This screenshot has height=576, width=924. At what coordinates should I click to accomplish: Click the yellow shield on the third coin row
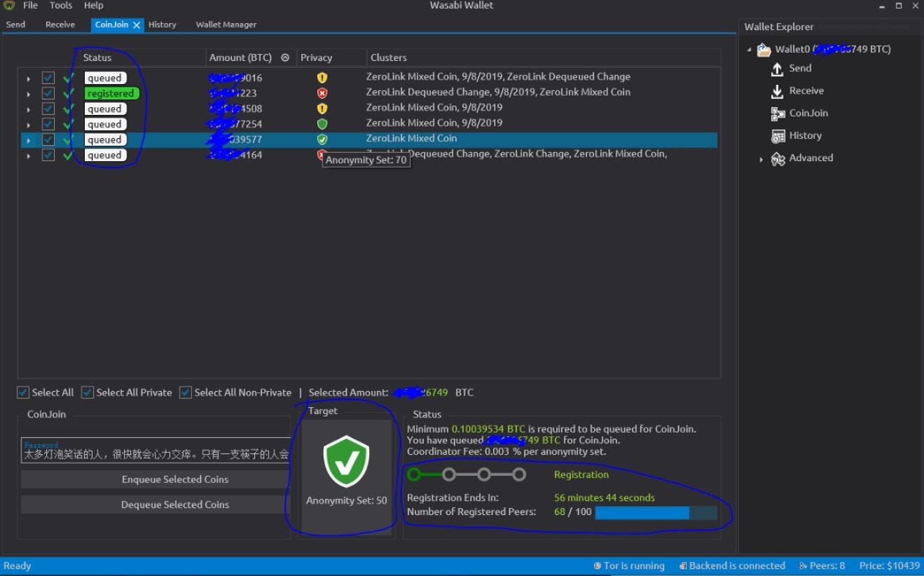tap(322, 109)
